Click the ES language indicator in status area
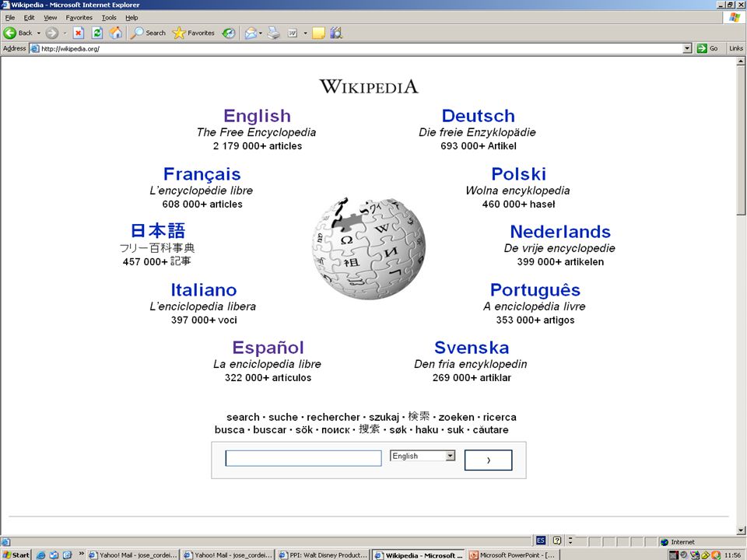Screen dimensions: 747x560 [540, 541]
